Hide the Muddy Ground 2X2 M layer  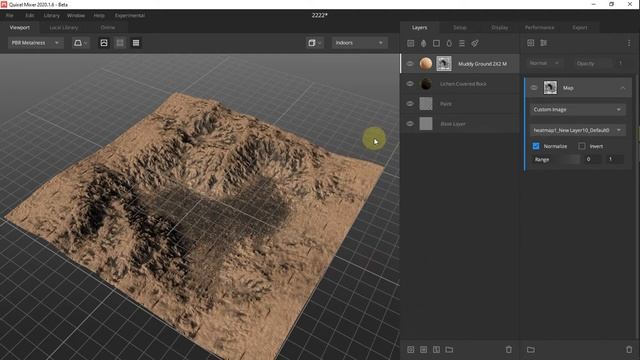pos(410,64)
